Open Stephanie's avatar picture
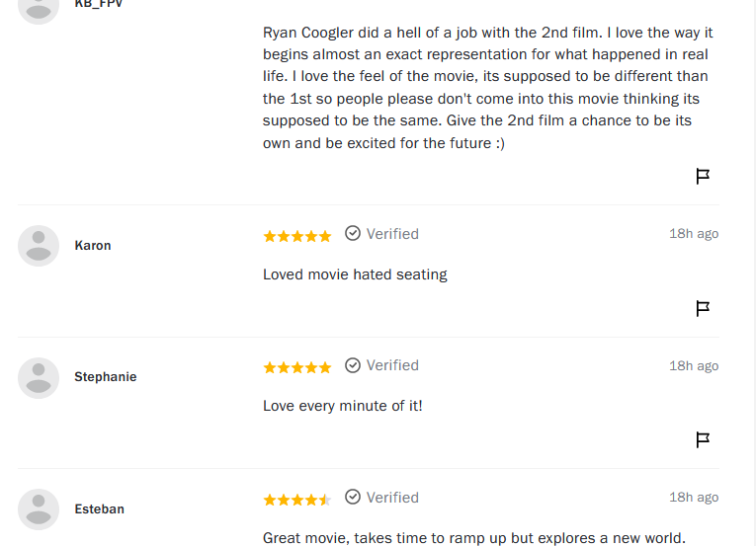Screen dimensions: 756x546 pos(39,378)
